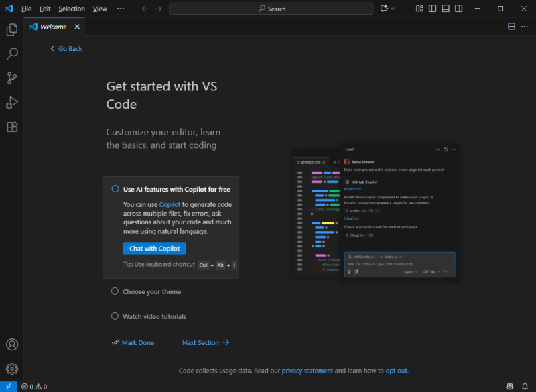536x392 pixels.
Task: Click the Get started with VS Code heading
Action: (161, 95)
